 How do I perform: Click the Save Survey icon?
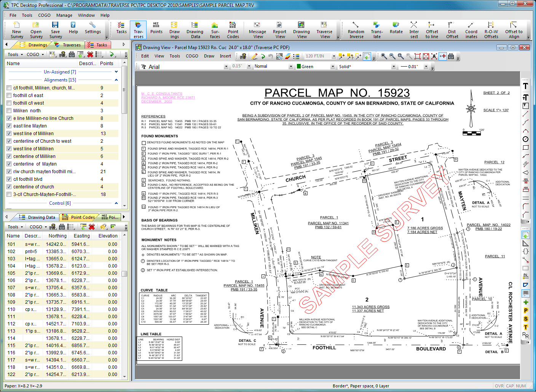pos(56,30)
